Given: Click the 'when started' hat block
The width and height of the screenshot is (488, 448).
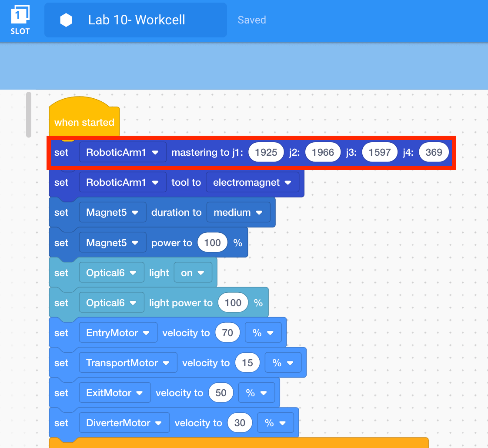Looking at the screenshot, I should (84, 122).
